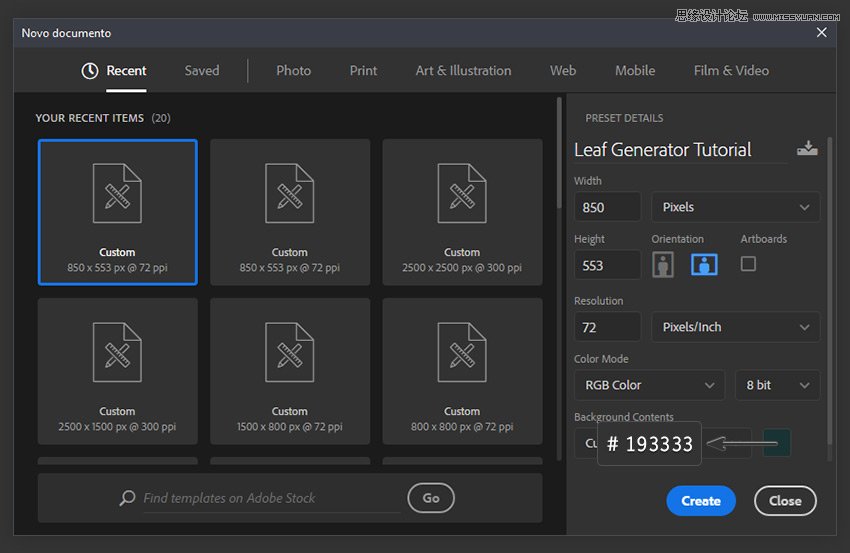Select landscape orientation icon
This screenshot has height=553, width=850.
pos(704,264)
